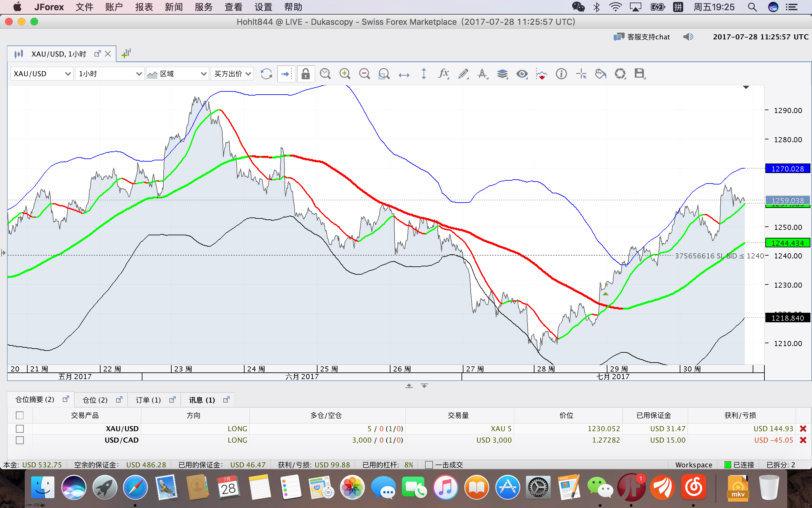Toggle the eye visibility icon
This screenshot has height=508, width=812.
[x=522, y=74]
